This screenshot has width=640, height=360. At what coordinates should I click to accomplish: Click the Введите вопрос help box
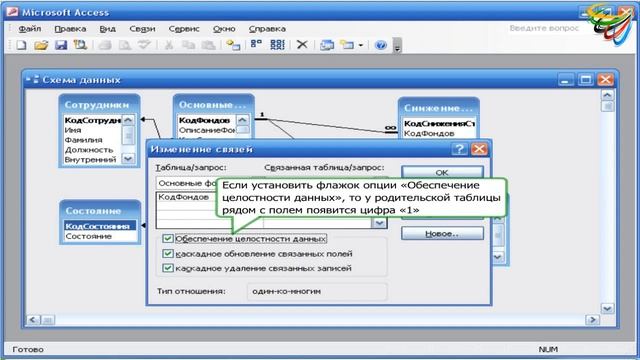(544, 28)
